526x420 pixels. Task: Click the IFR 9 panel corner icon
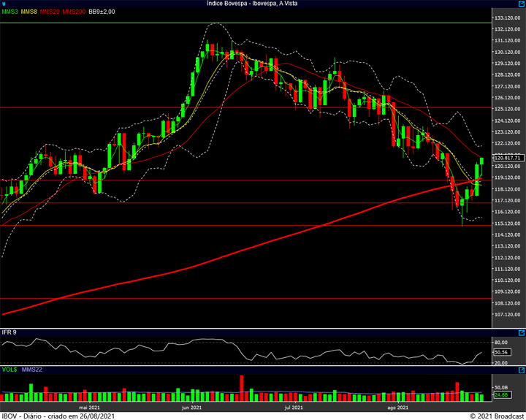click(521, 332)
